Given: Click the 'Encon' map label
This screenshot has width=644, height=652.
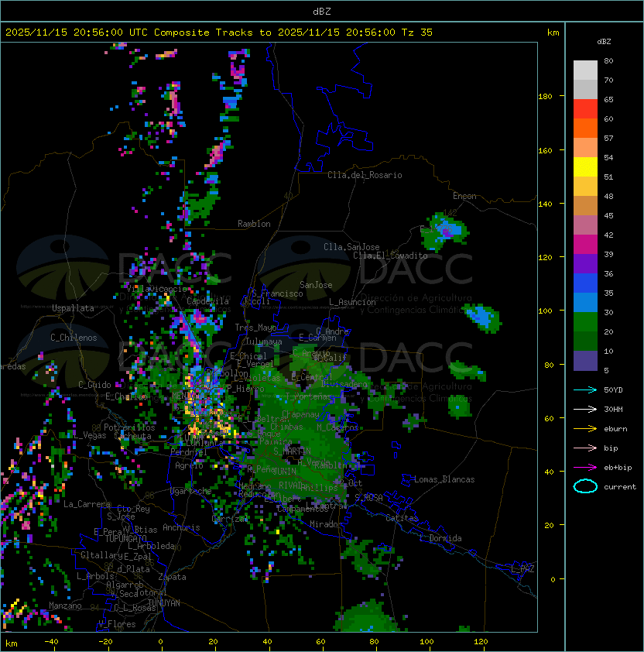Looking at the screenshot, I should click(464, 196).
